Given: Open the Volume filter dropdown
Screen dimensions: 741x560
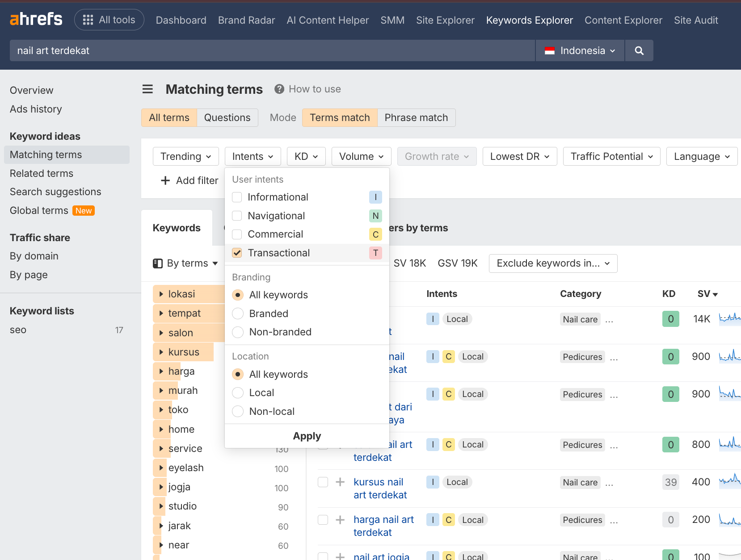Looking at the screenshot, I should pyautogui.click(x=361, y=156).
